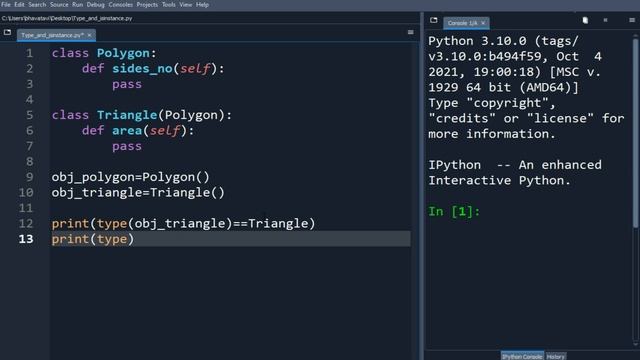Open the console pane options hamburger menu
Image resolution: width=640 pixels, height=360 pixels.
tap(632, 20)
